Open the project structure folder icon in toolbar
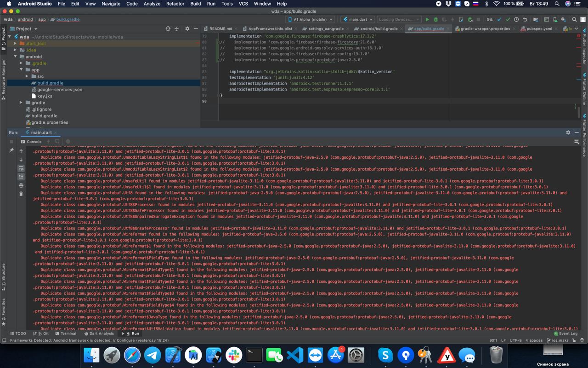Image resolution: width=588 pixels, height=368 pixels. point(536,19)
